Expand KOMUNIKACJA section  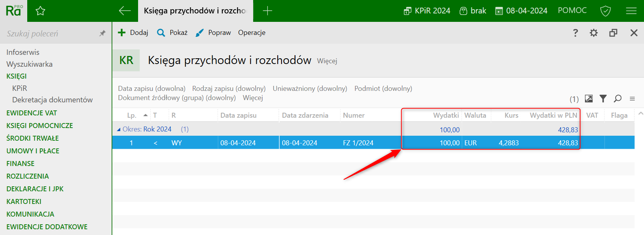tap(30, 214)
